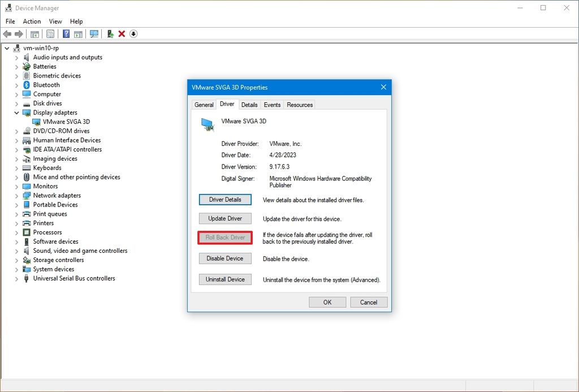Click the Driver Details button
The image size is (579, 392).
click(225, 199)
